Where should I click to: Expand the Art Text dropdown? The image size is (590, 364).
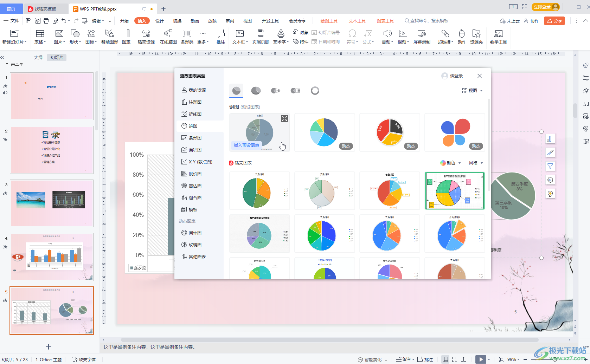click(288, 42)
